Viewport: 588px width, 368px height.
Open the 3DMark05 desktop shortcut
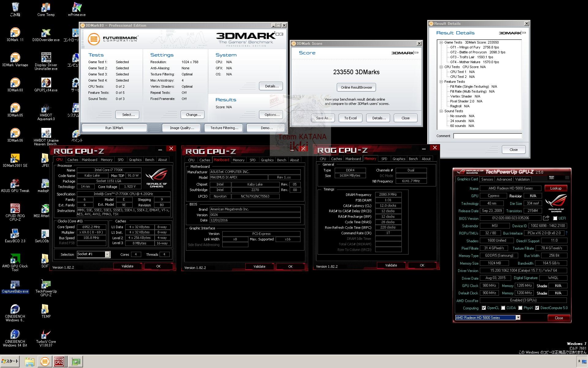click(15, 110)
